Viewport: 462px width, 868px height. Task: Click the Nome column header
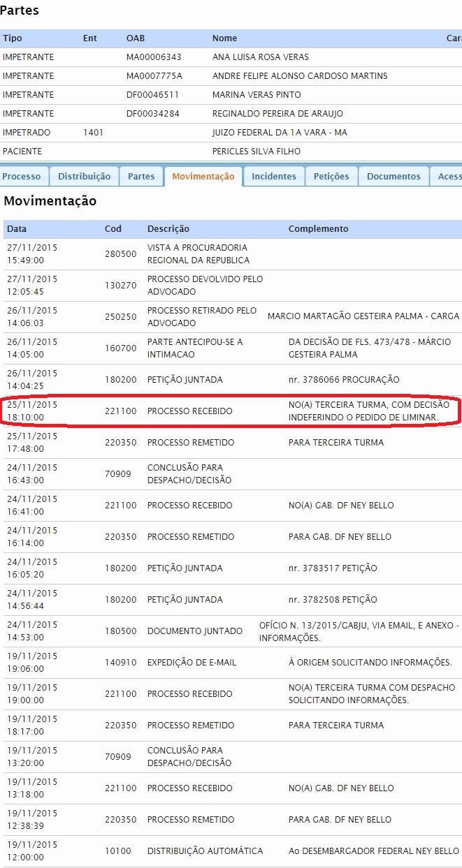click(x=224, y=38)
